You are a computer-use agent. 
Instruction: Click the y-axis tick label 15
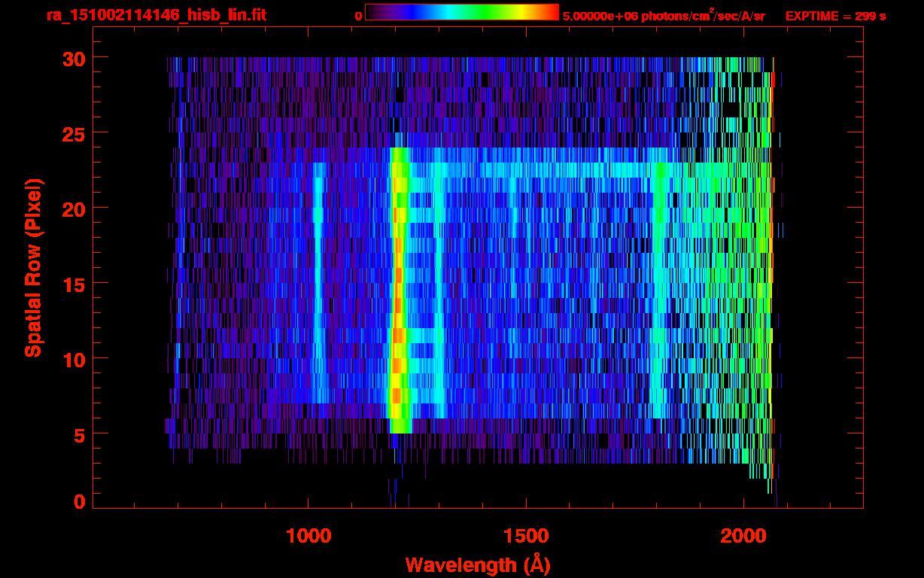click(x=74, y=284)
